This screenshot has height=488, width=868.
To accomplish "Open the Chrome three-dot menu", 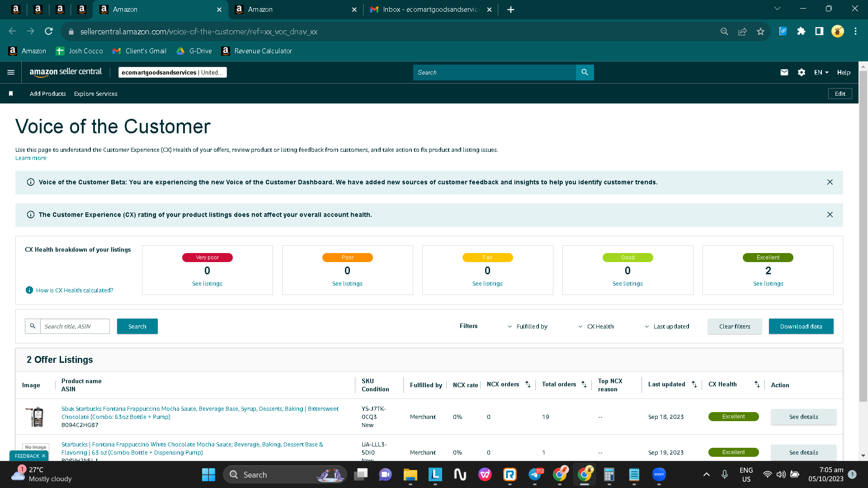I will (x=855, y=31).
